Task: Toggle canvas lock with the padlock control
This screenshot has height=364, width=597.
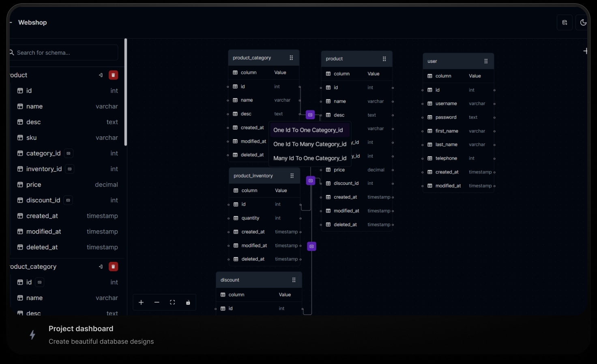Action: tap(188, 302)
